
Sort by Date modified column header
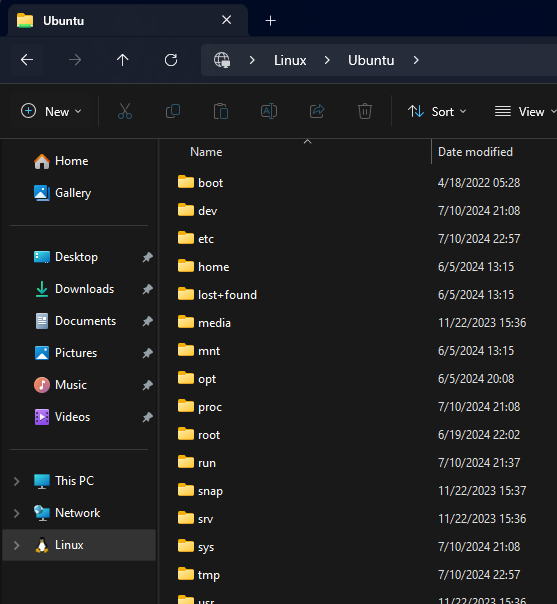click(x=475, y=152)
